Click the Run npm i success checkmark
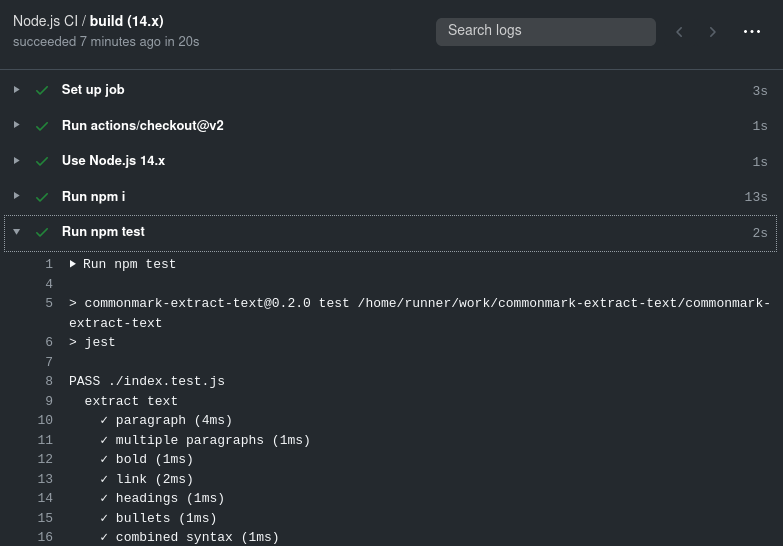 42,197
